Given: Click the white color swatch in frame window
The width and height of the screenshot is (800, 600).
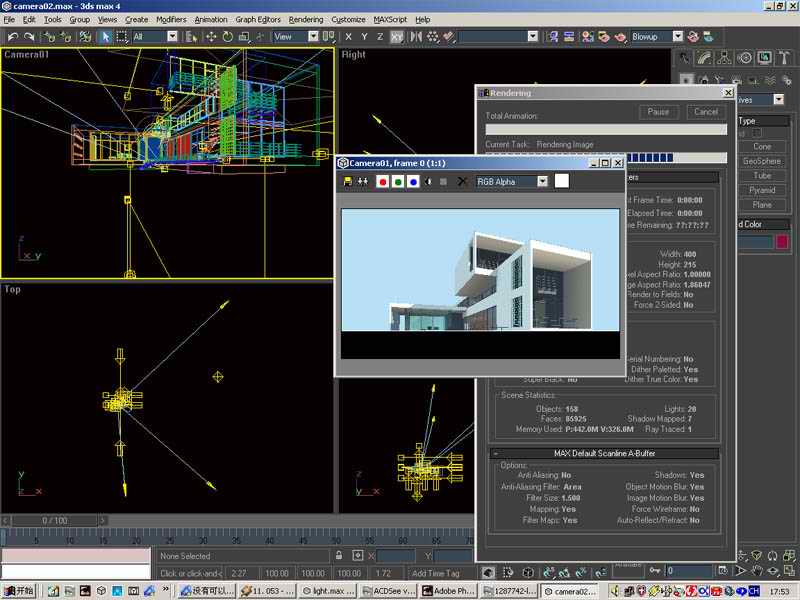Looking at the screenshot, I should [562, 182].
